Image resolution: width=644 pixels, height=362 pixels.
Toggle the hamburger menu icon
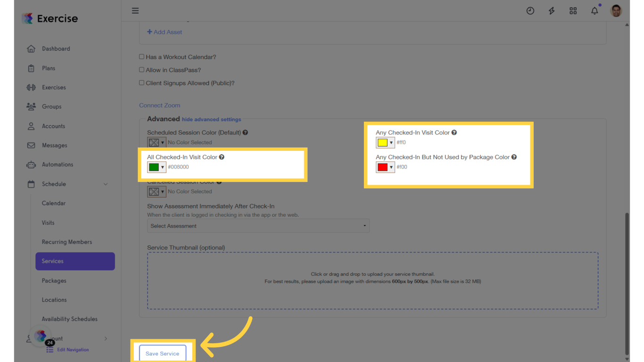coord(135,10)
